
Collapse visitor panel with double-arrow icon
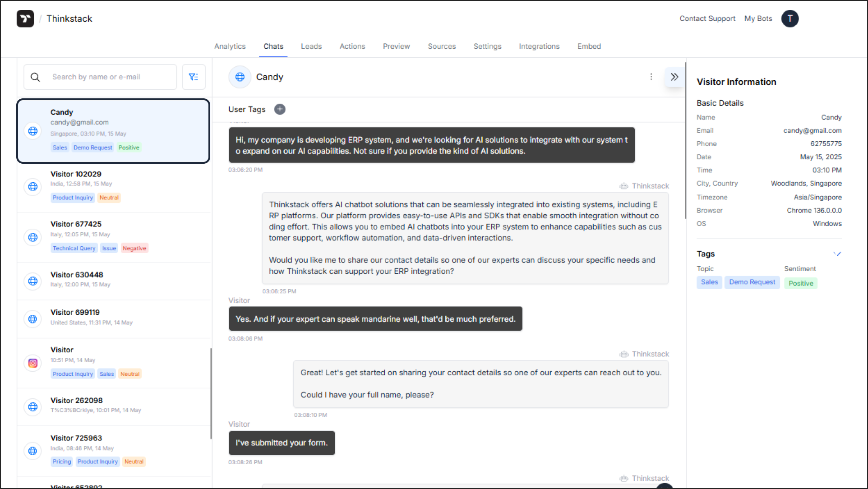click(674, 77)
